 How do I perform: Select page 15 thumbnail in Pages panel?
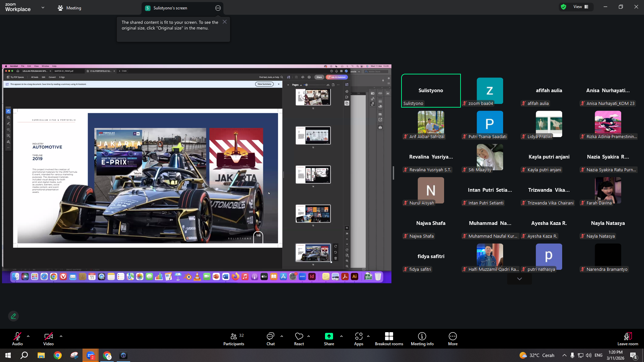(313, 214)
